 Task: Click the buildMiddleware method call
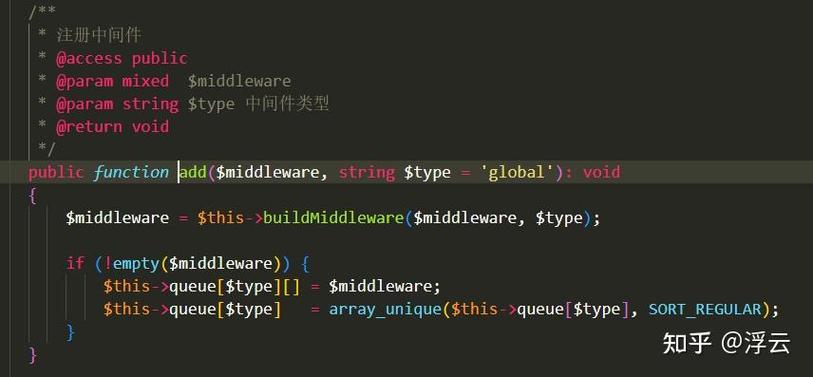(x=333, y=218)
